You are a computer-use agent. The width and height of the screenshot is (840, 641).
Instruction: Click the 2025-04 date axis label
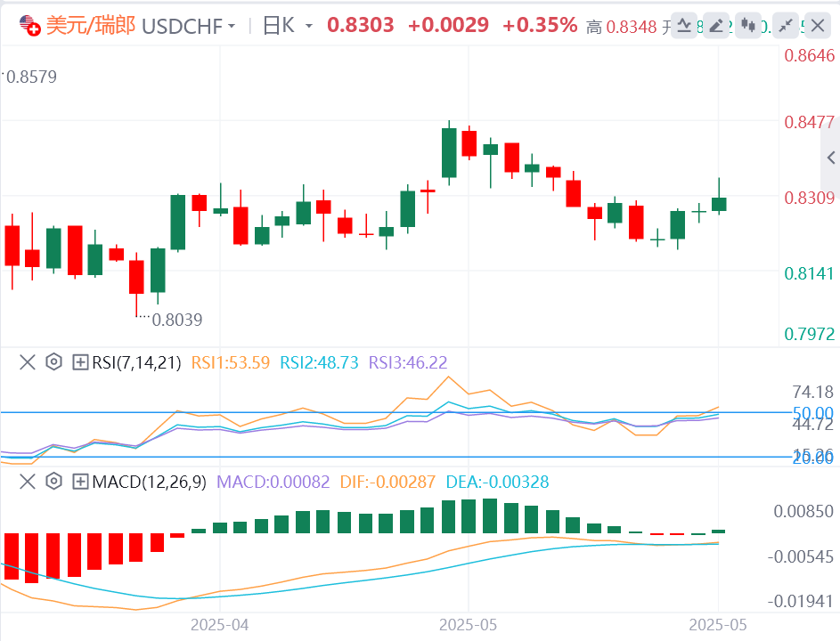click(x=218, y=625)
